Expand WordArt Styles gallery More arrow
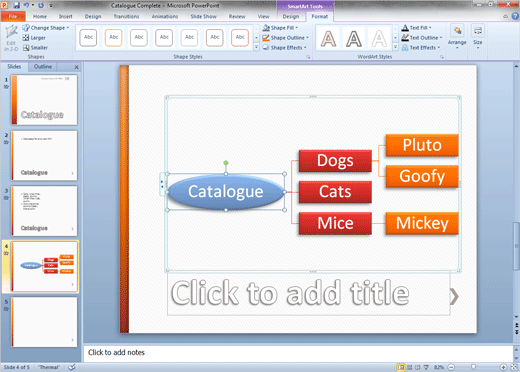 (x=395, y=47)
